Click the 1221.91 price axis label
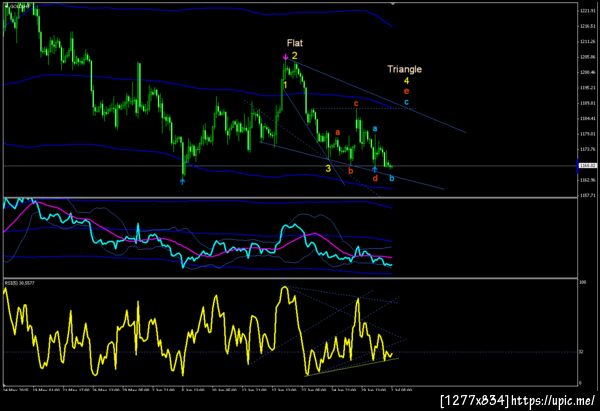This screenshot has height=411, width=600. coord(588,11)
